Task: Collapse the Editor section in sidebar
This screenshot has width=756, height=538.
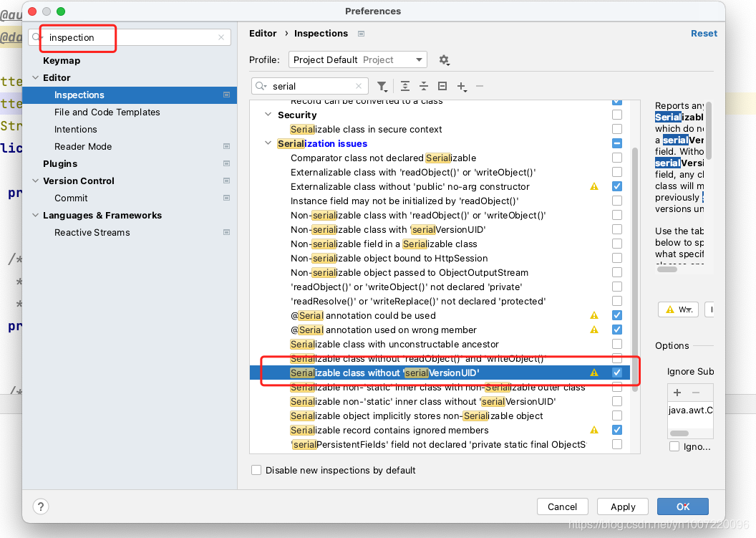Action: click(x=35, y=77)
